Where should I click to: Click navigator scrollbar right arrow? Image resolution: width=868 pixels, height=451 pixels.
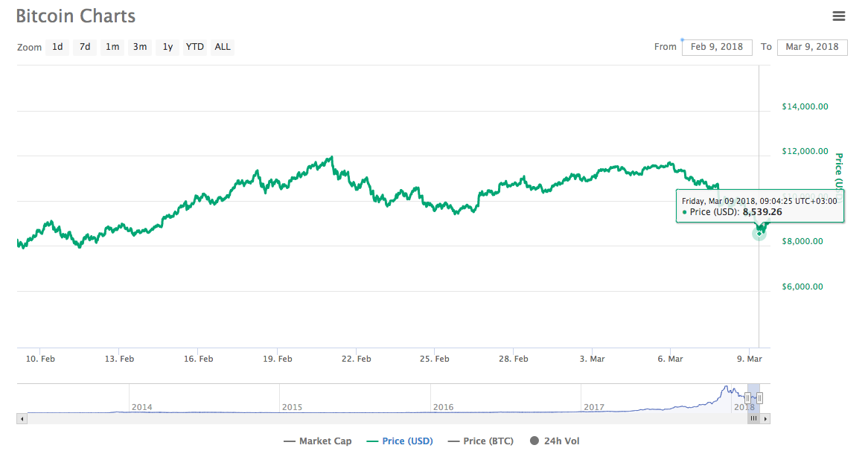tap(765, 419)
